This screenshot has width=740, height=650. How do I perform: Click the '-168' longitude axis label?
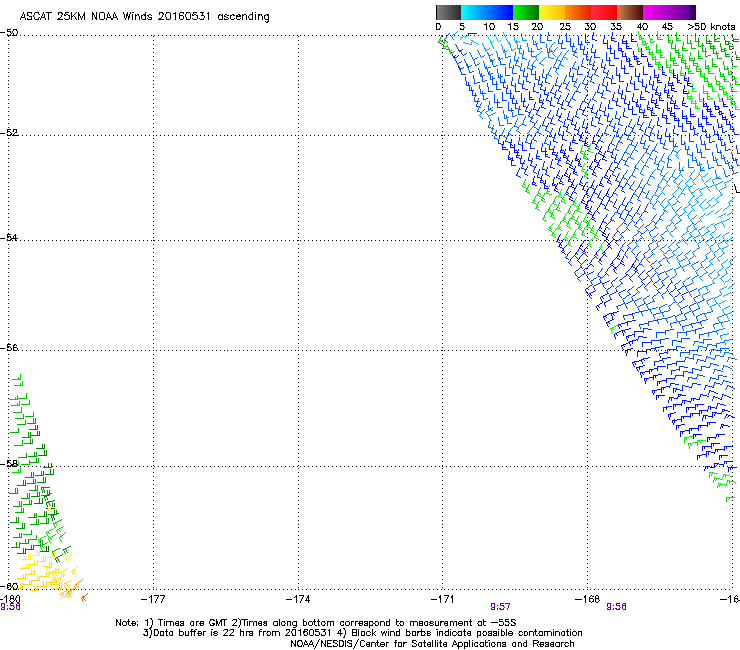[x=588, y=599]
